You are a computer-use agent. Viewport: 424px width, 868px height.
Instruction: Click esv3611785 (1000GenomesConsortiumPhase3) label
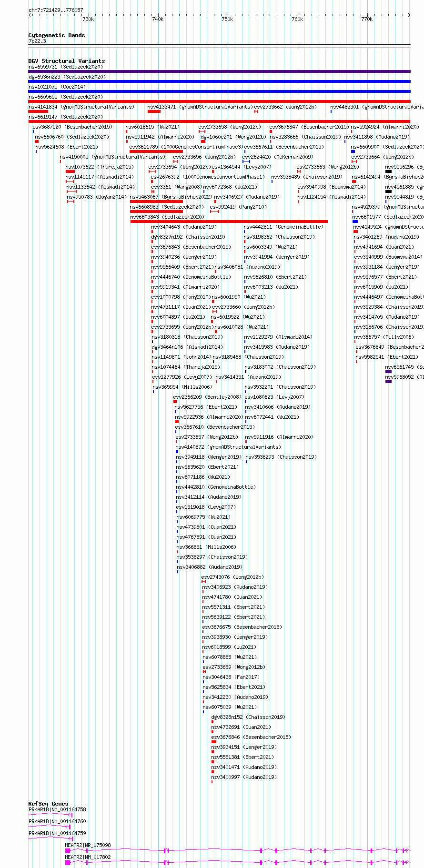[x=186, y=147]
